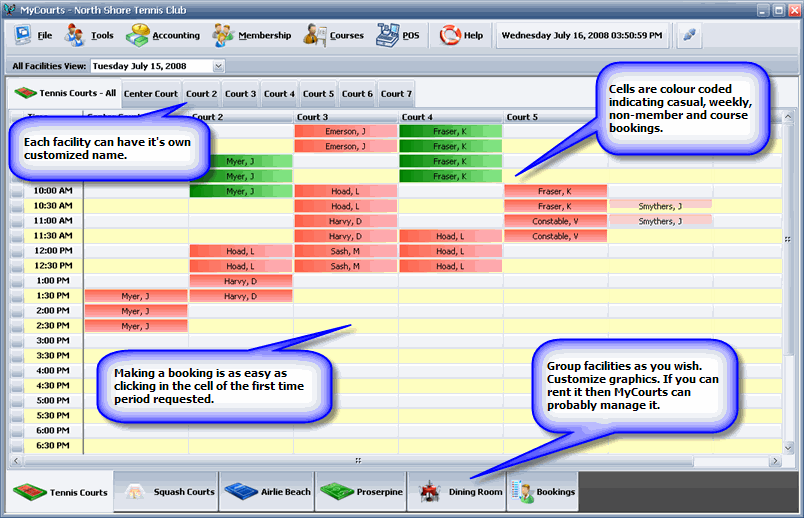This screenshot has height=518, width=804.
Task: Select the Constable, V booking at 11:30 AM
Action: pyautogui.click(x=556, y=236)
